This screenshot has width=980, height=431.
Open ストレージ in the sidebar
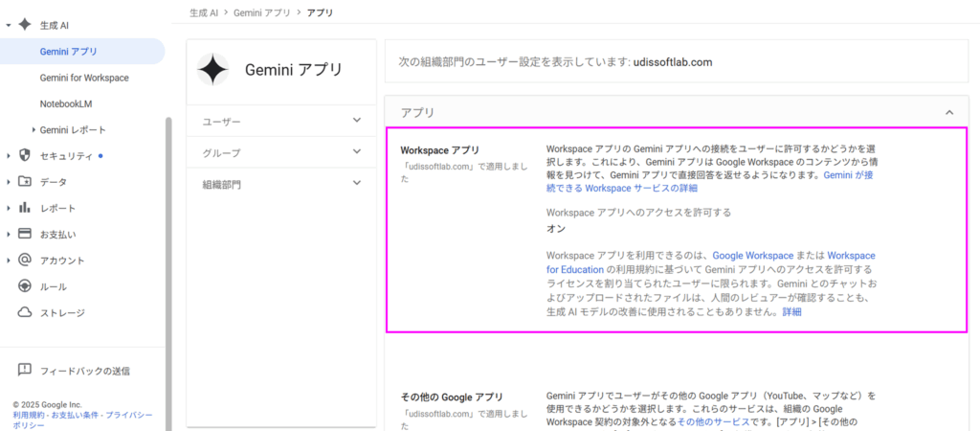[x=62, y=312]
